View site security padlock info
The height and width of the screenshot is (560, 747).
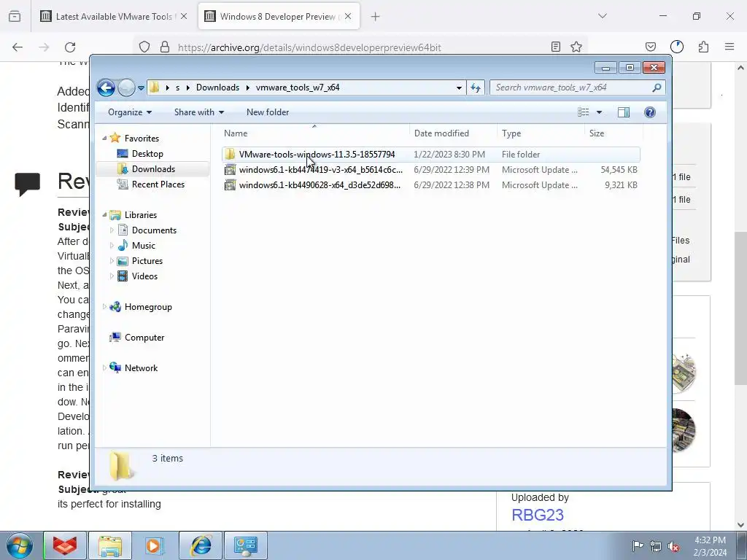[165, 47]
